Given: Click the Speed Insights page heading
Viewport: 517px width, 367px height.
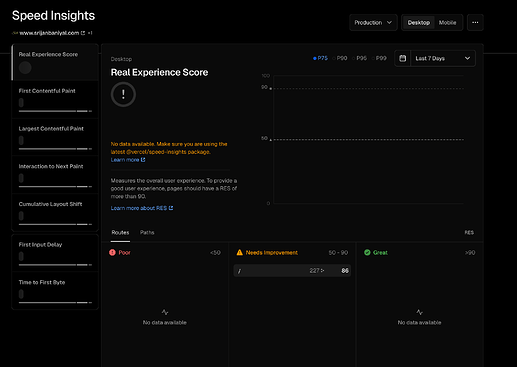Looking at the screenshot, I should pos(53,16).
